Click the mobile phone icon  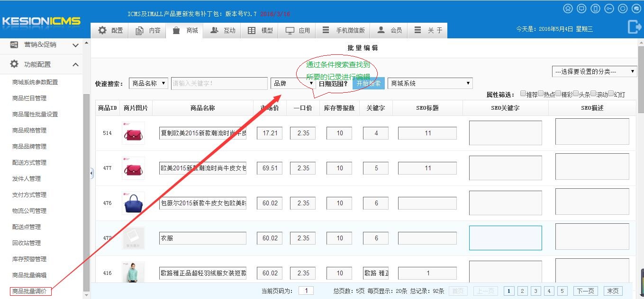596,9
